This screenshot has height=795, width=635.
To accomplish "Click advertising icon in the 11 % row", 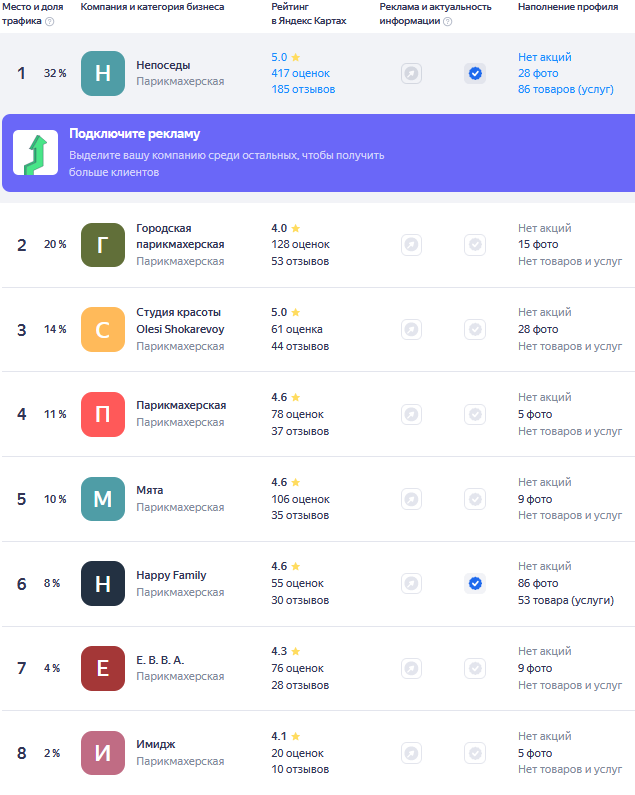I will [x=411, y=414].
